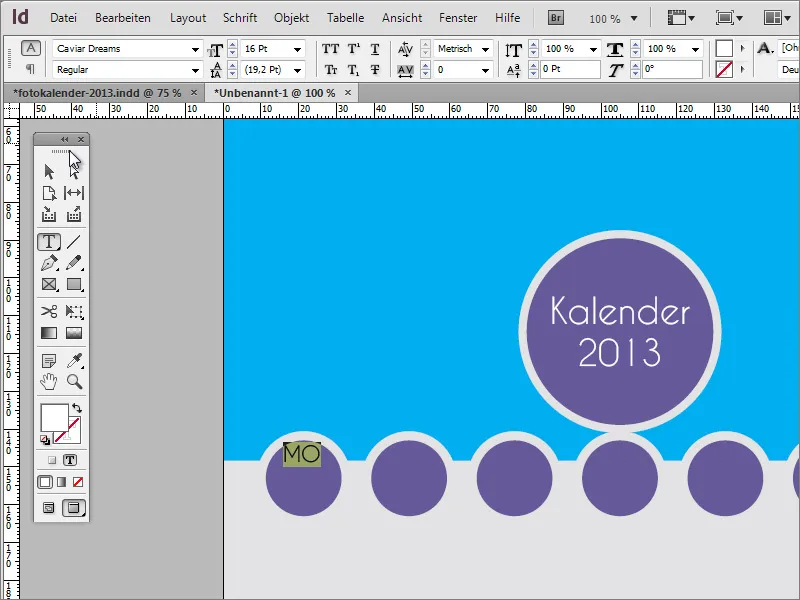Select the Content Collector tool
The image size is (800, 600).
49,214
